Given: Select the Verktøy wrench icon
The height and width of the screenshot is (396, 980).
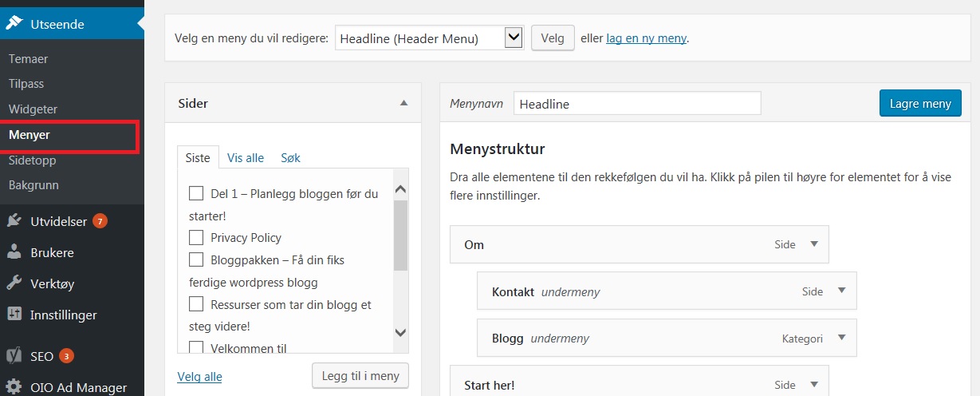Looking at the screenshot, I should click(14, 283).
